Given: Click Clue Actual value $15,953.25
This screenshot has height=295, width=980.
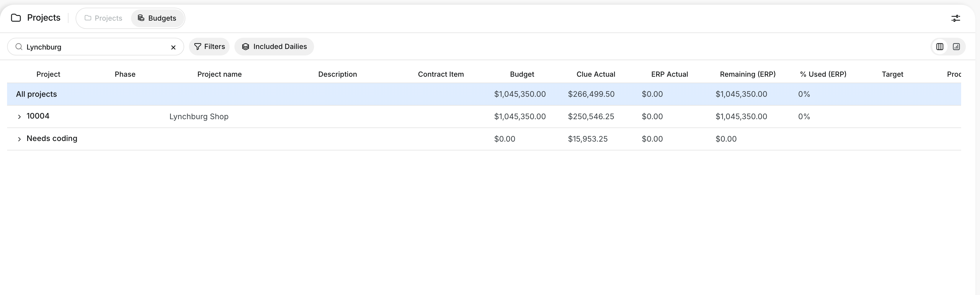Looking at the screenshot, I should [588, 139].
